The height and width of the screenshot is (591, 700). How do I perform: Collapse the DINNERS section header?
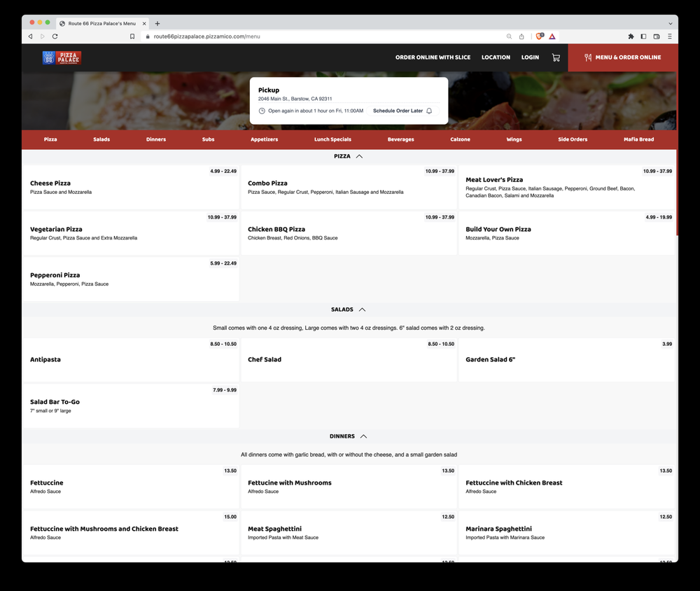(x=349, y=436)
